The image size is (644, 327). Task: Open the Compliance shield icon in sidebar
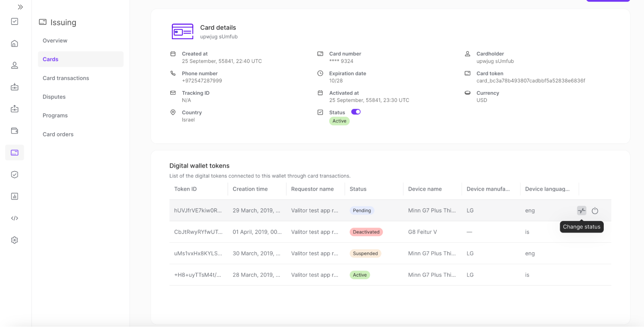click(x=14, y=174)
